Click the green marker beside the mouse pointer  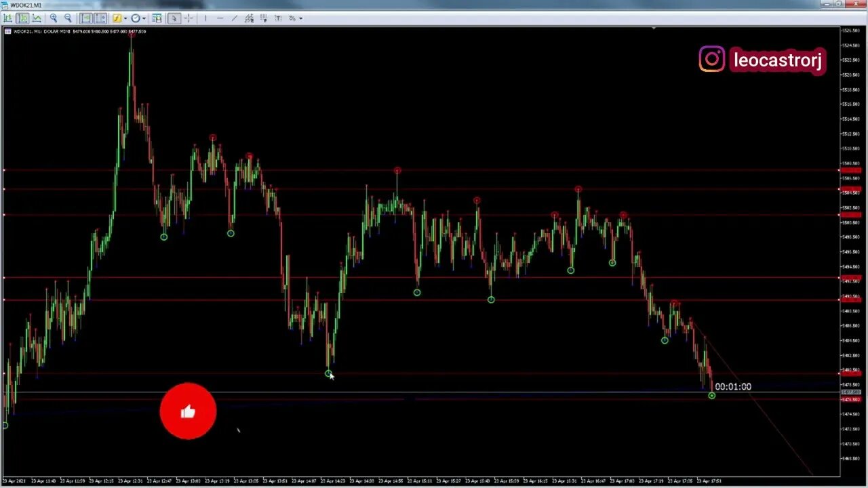(x=328, y=373)
